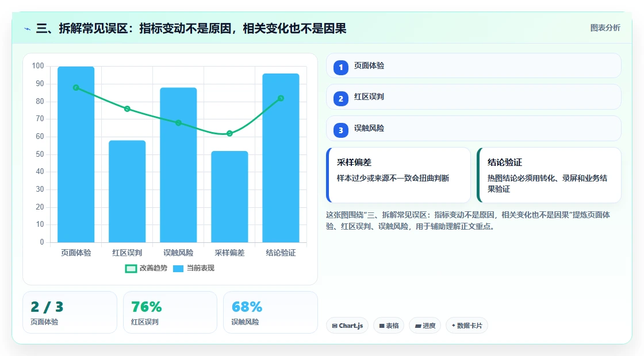
Task: Click the icon in the 进度 tag
Action: pos(418,326)
